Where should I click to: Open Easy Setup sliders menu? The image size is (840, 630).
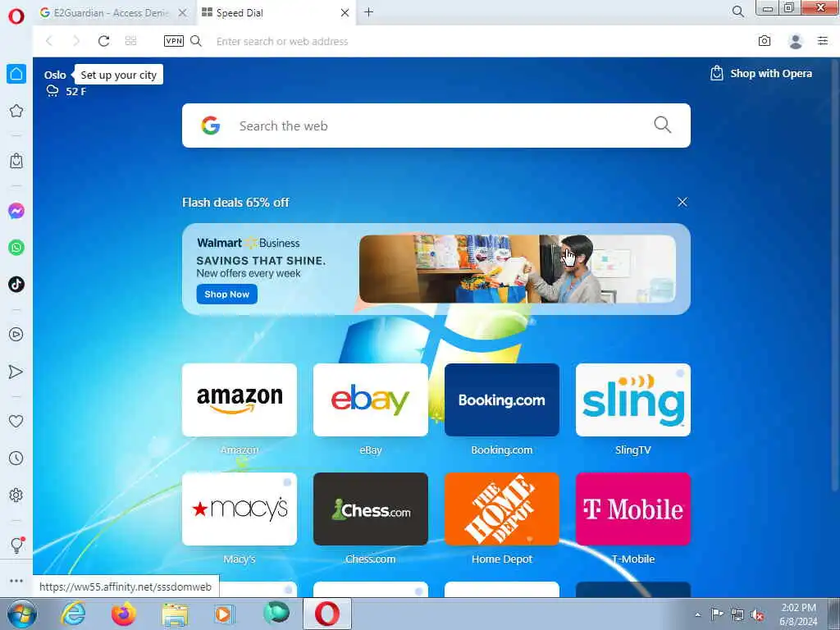tap(823, 41)
